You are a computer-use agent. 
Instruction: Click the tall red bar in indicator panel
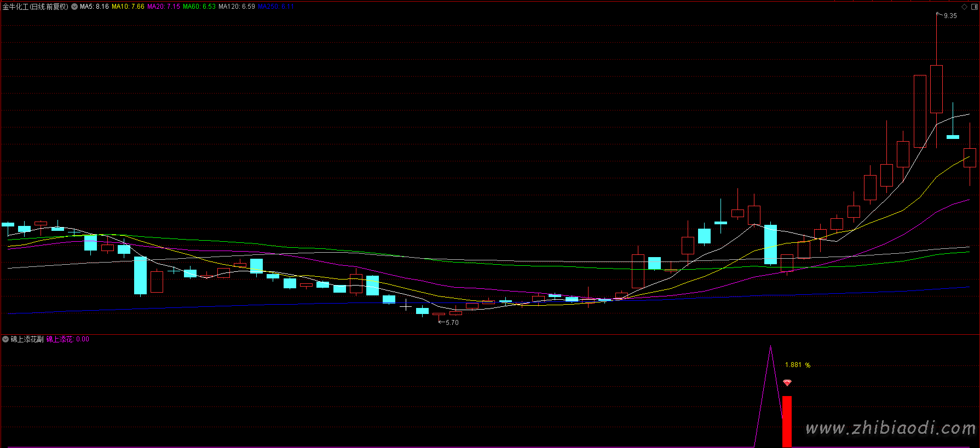787,421
